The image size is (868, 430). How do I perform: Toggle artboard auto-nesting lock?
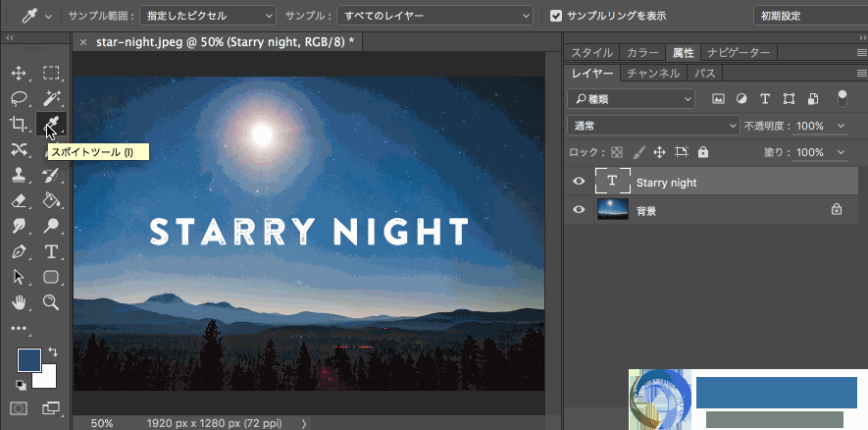pyautogui.click(x=681, y=152)
